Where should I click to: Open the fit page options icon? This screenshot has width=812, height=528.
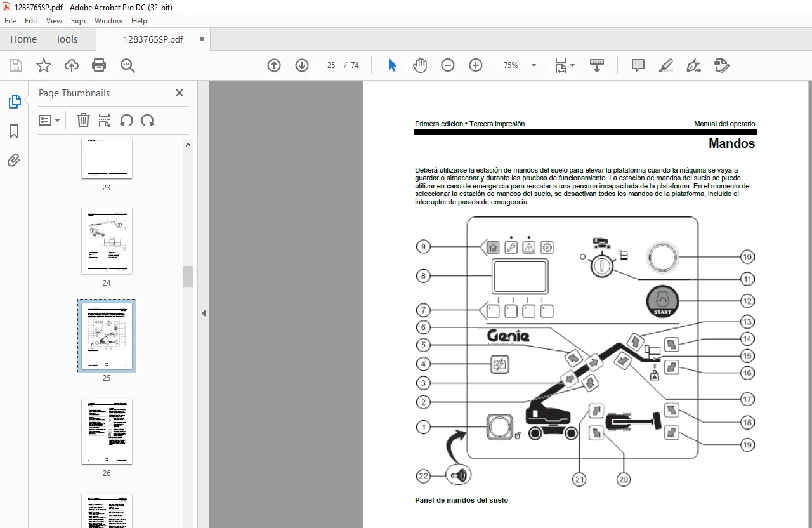click(x=565, y=65)
